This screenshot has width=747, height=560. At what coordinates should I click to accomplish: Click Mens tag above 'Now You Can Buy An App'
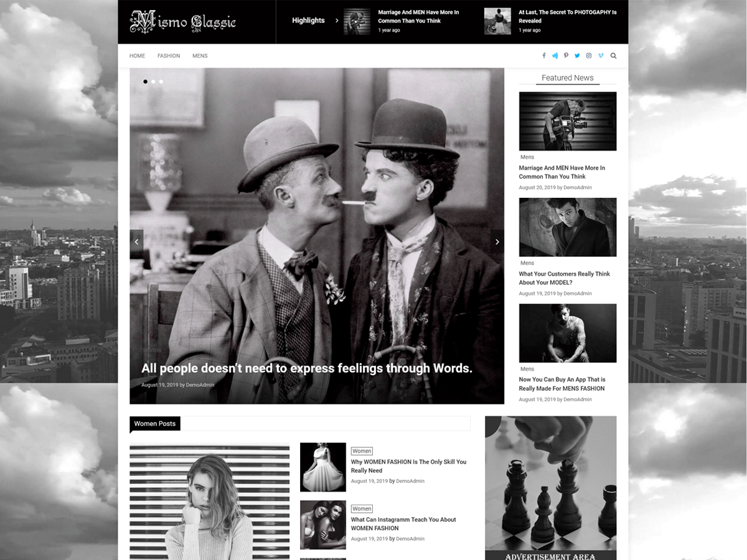527,369
